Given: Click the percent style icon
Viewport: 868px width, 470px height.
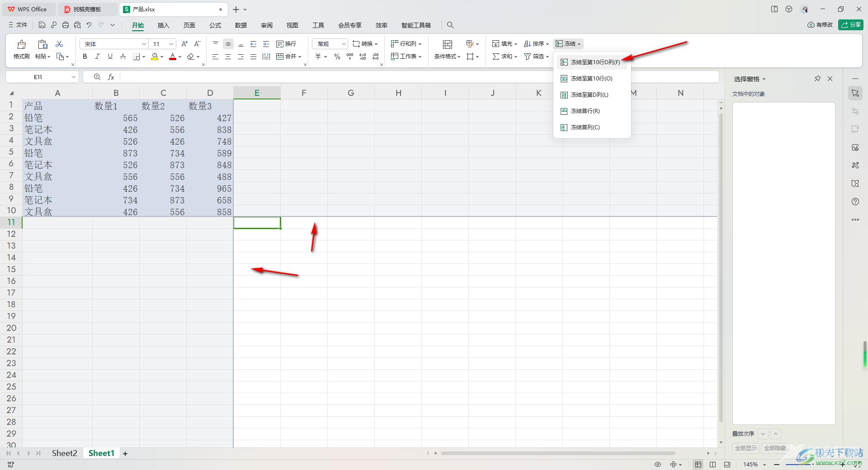Looking at the screenshot, I should [x=337, y=56].
